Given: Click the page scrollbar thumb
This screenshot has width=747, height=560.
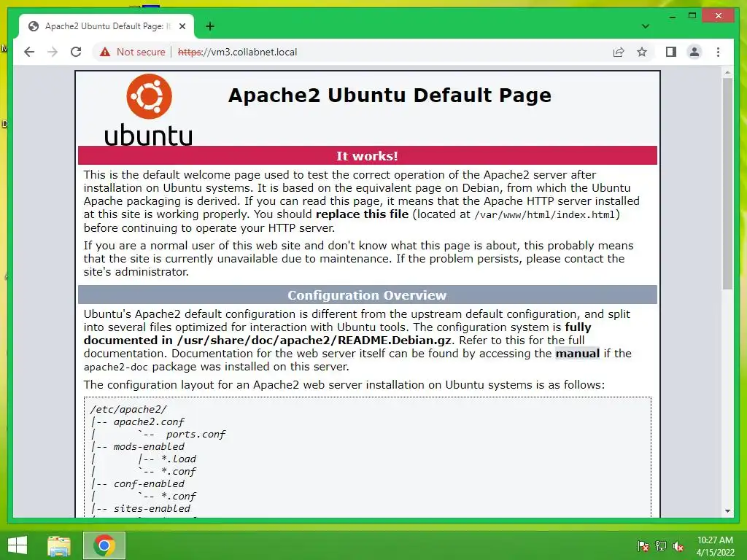Looking at the screenshot, I should pos(727,183).
